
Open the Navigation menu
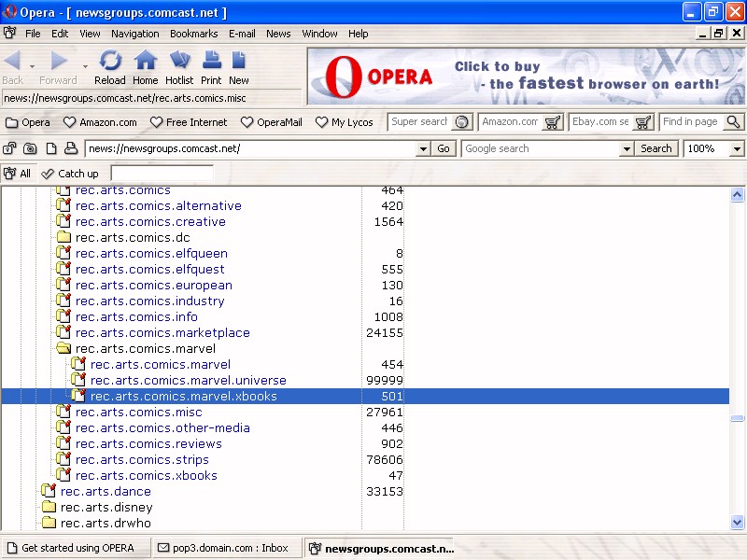pos(135,34)
